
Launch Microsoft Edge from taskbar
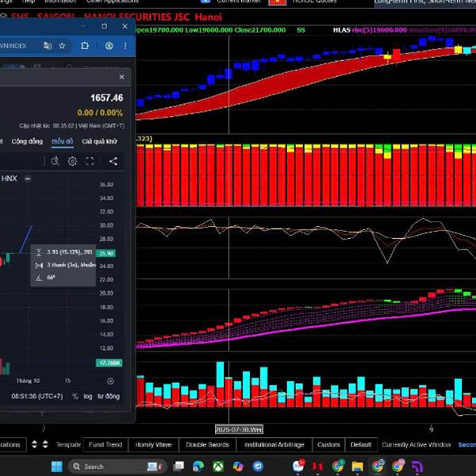(x=198, y=466)
